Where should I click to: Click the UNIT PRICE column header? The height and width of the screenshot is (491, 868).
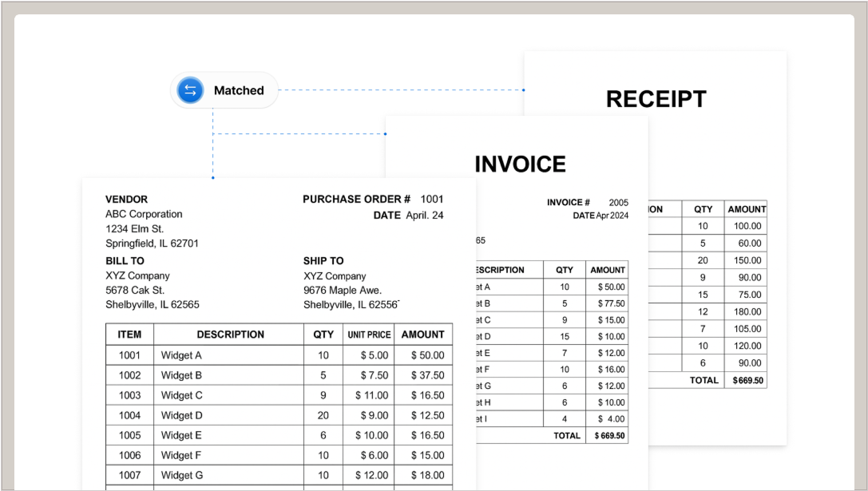click(368, 335)
